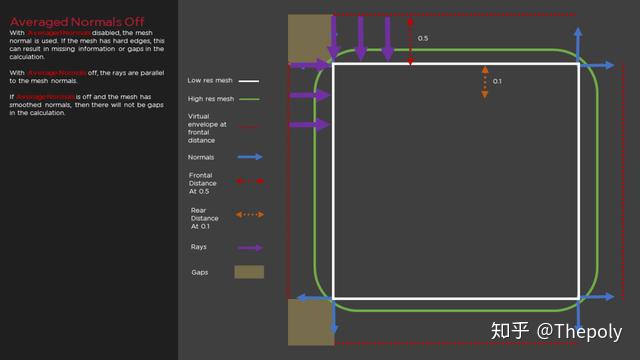Click the "Low res mesh" legend label
Image resolution: width=640 pixels, height=360 pixels.
click(x=210, y=80)
